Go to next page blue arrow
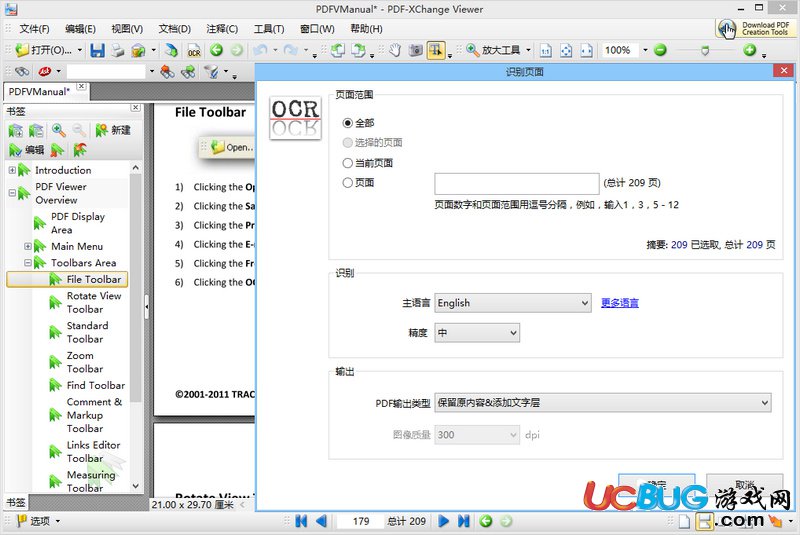The height and width of the screenshot is (535, 800). pos(443,521)
